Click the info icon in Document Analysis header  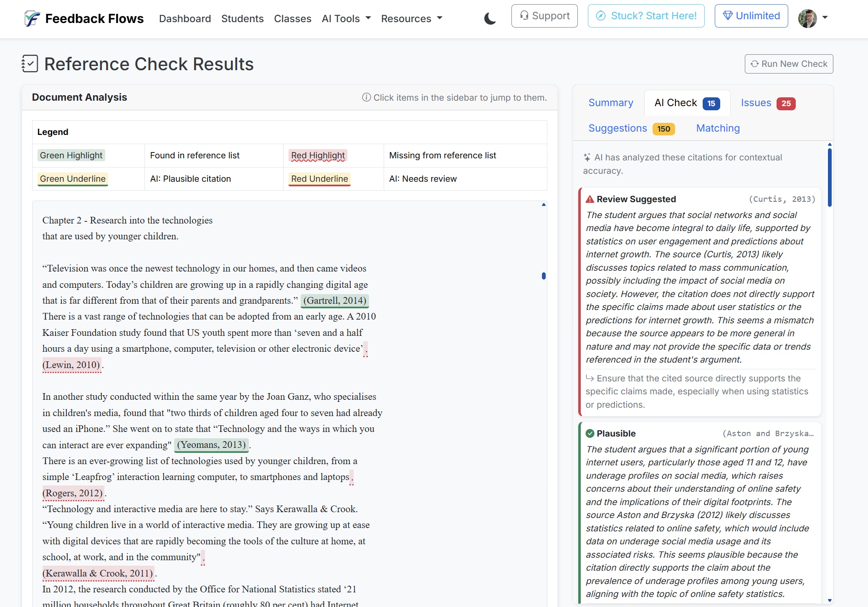click(366, 97)
